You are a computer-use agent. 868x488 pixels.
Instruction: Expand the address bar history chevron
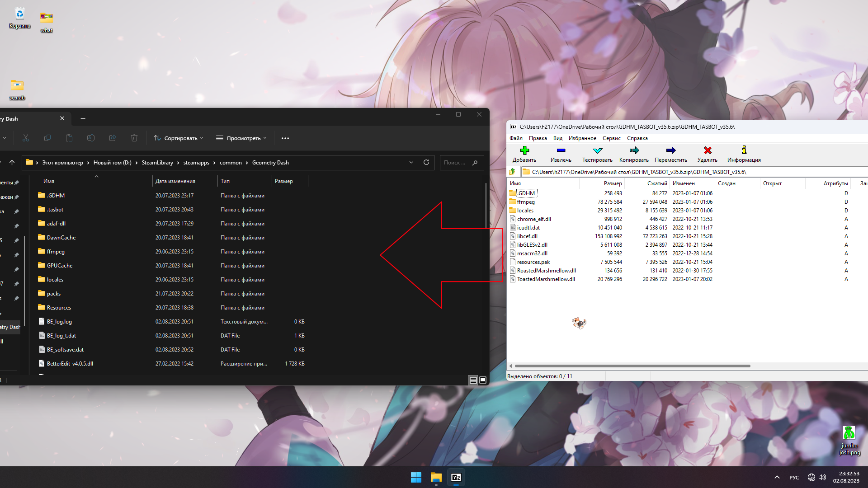pyautogui.click(x=411, y=163)
